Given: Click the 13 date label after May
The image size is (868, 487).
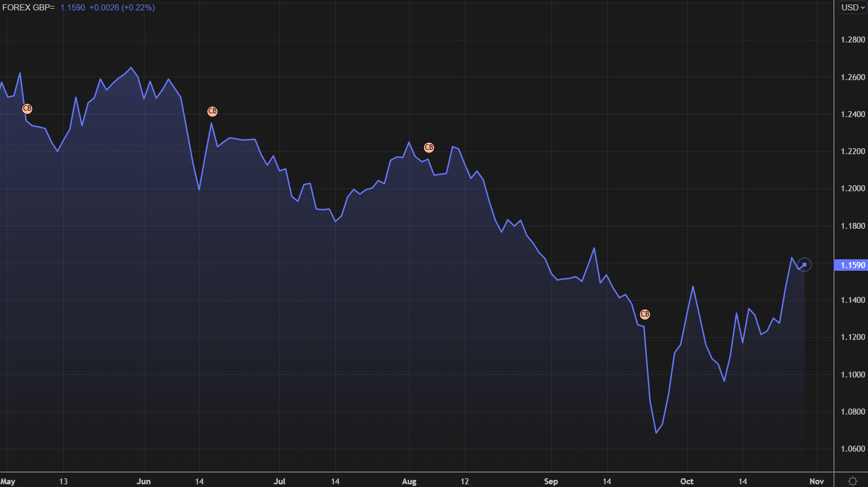Looking at the screenshot, I should (x=63, y=482).
